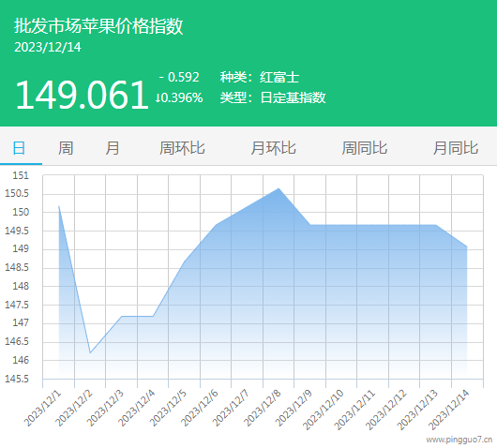Image resolution: width=497 pixels, height=448 pixels.
Task: Click the 类型：日定基指数 label
Action: click(273, 97)
